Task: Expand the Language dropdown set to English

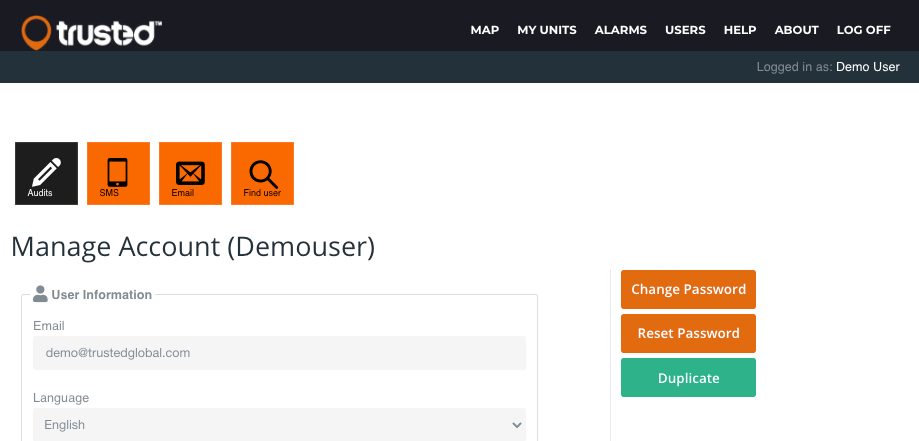Action: [279, 425]
